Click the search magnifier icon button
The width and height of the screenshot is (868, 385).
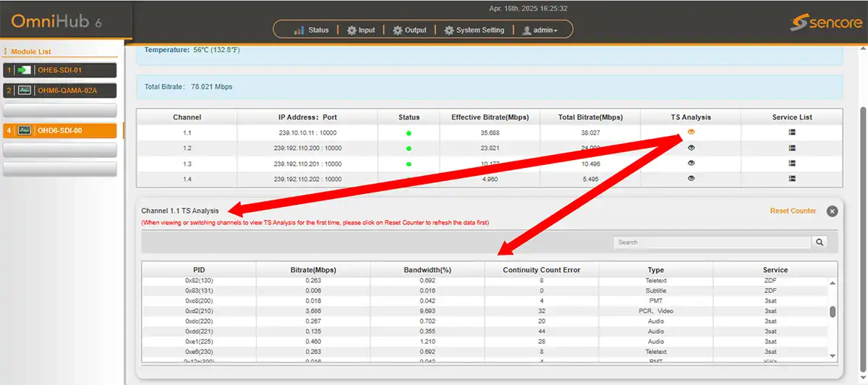click(820, 242)
